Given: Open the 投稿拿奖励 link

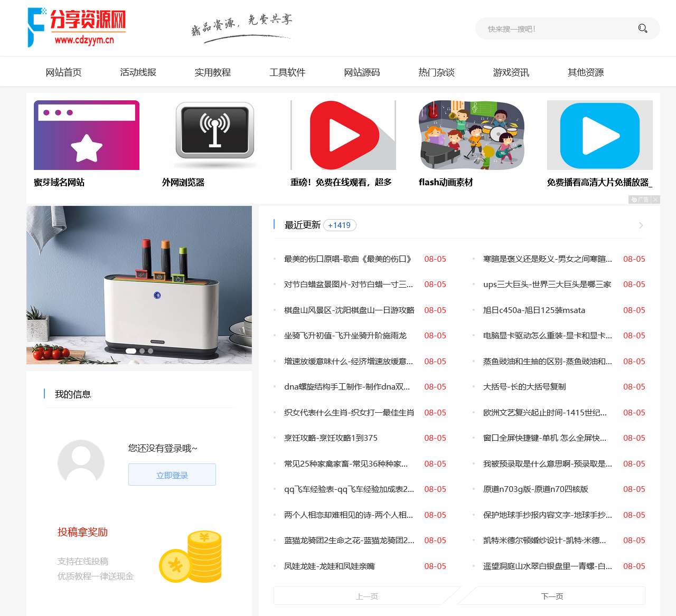Looking at the screenshot, I should [83, 532].
